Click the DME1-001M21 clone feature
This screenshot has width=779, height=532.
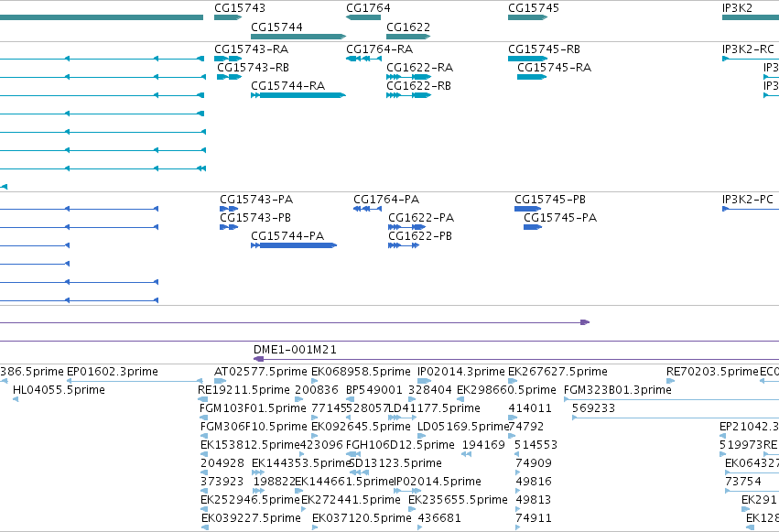pyautogui.click(x=516, y=359)
